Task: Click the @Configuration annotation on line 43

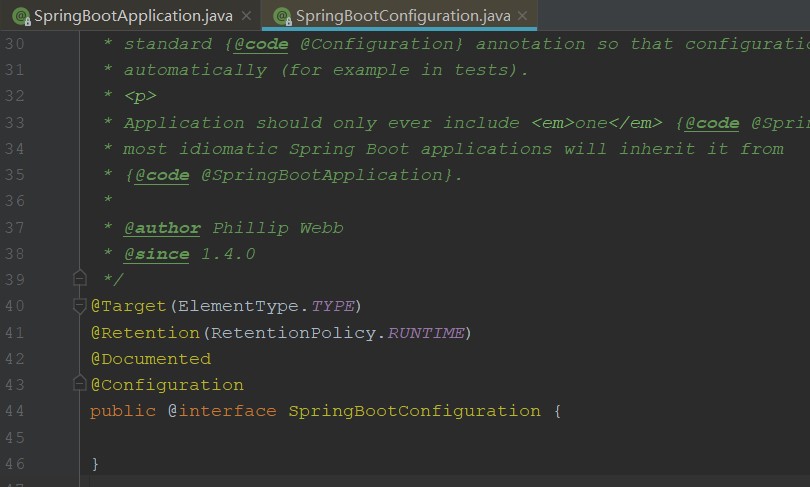Action: coord(167,385)
